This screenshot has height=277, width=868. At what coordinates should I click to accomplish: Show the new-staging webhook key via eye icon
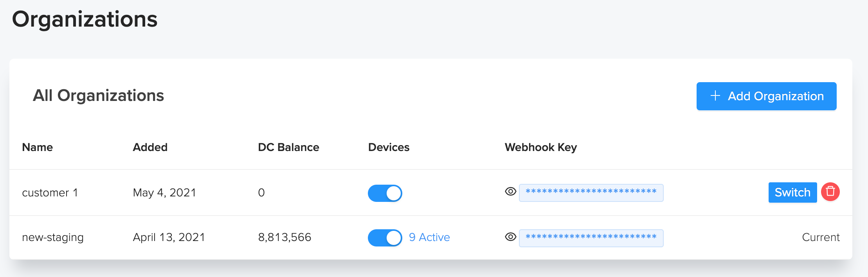510,237
